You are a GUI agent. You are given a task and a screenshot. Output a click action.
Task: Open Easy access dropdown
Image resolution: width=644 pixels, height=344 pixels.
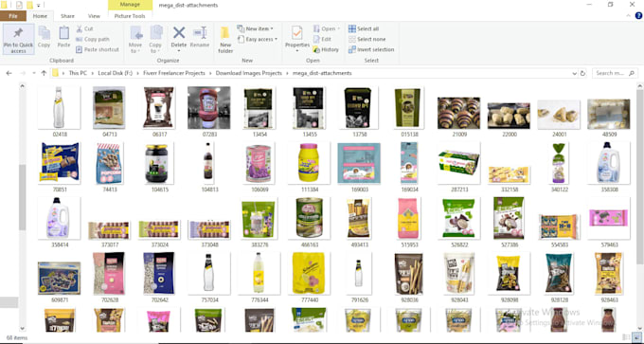257,39
